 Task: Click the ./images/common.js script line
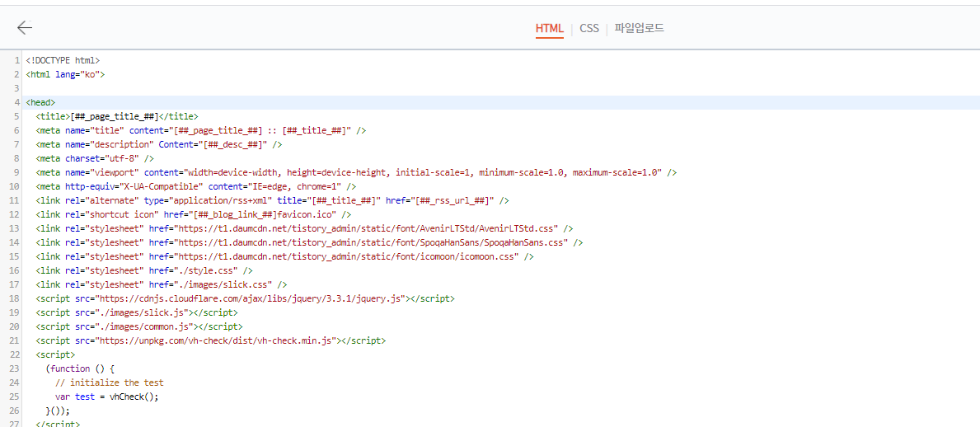click(138, 327)
